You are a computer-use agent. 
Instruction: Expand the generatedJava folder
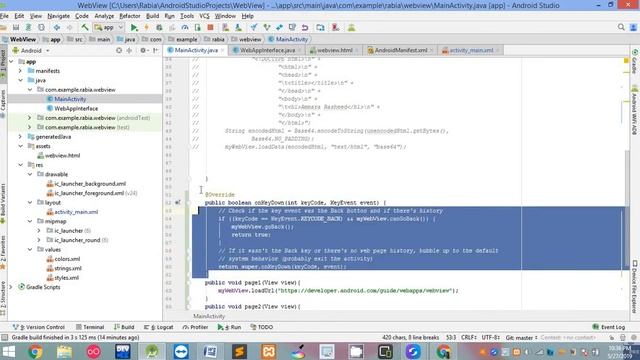pos(20,136)
